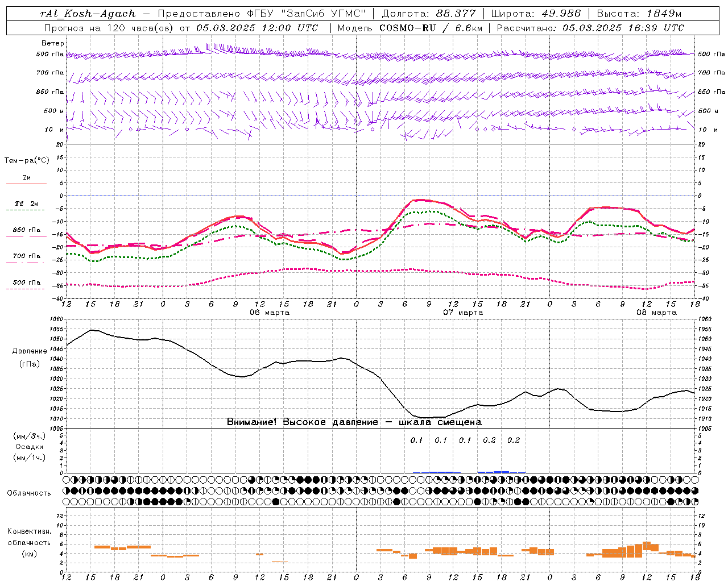728x582 pixels.
Task: Click the warning Внимание! Высокое давление – шкала смещена
Action: tap(354, 422)
